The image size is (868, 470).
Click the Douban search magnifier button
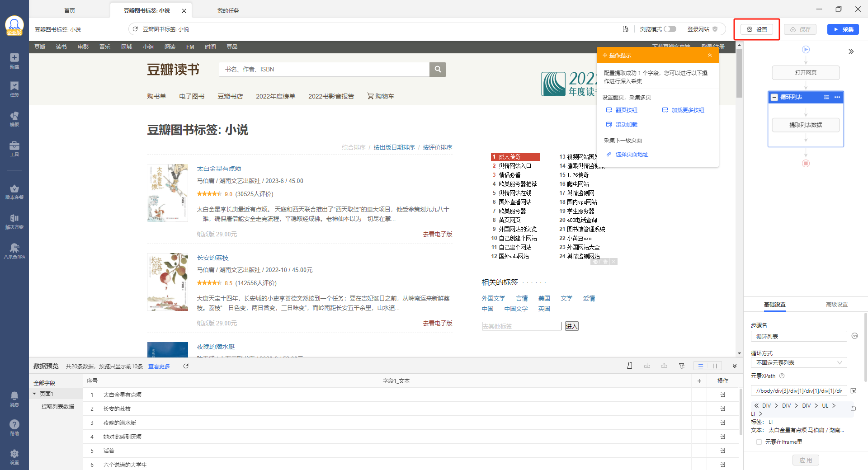[x=438, y=69]
